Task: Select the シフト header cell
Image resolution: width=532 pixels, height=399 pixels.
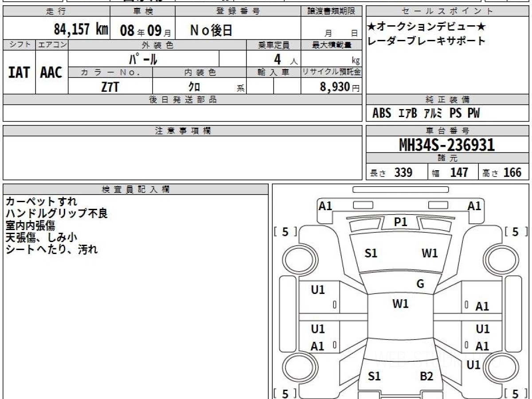Action: tap(19, 45)
